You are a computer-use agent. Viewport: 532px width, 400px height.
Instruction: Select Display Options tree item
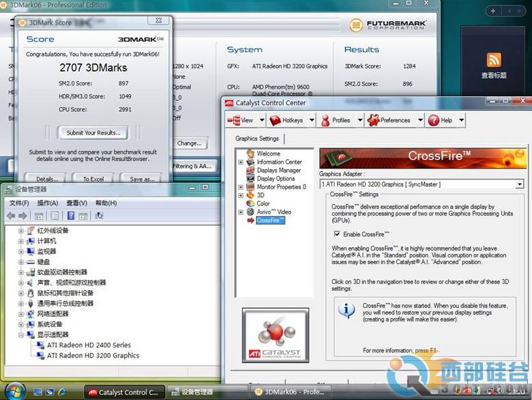[x=276, y=179]
